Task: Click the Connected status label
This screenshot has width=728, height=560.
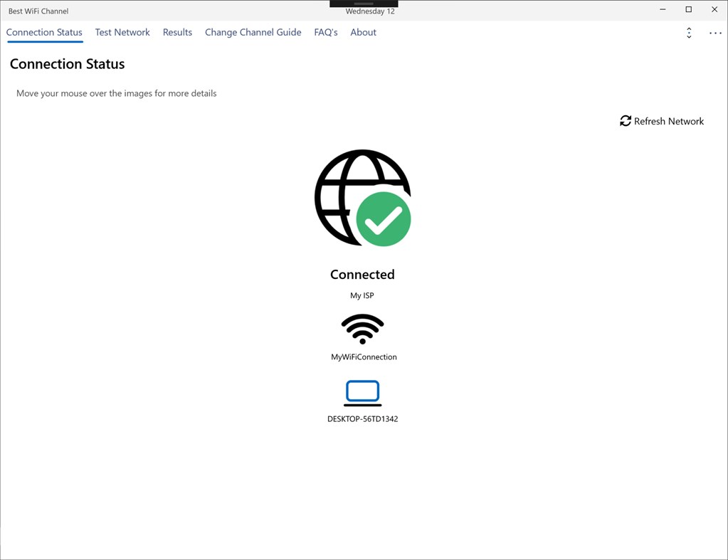Action: click(x=362, y=274)
